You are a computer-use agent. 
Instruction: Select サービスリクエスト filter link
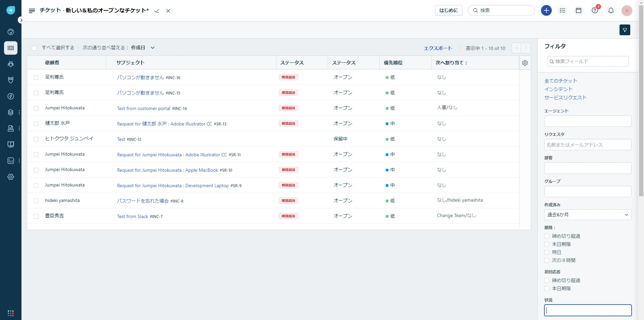point(566,98)
